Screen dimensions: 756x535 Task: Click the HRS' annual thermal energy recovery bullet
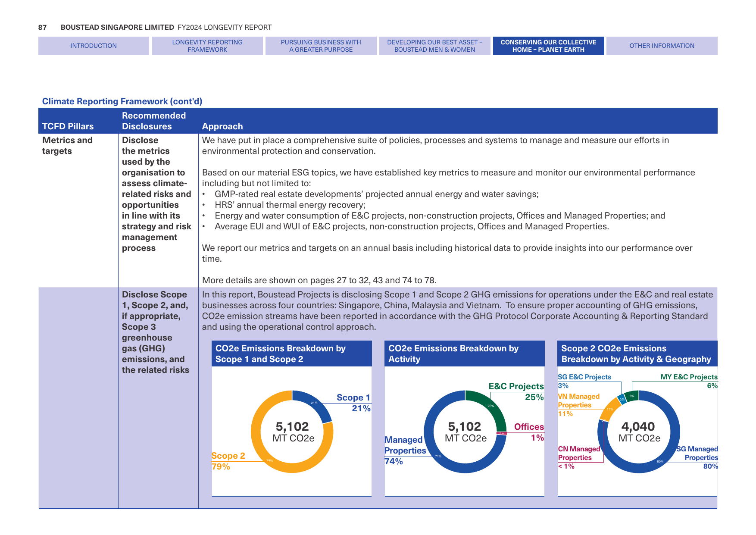(x=290, y=205)
